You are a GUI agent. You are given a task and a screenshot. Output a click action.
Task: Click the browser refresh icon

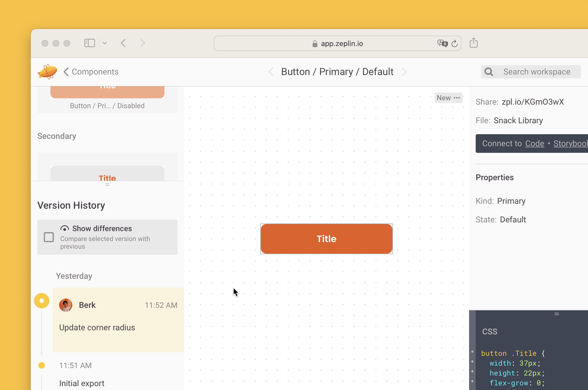[x=454, y=43]
